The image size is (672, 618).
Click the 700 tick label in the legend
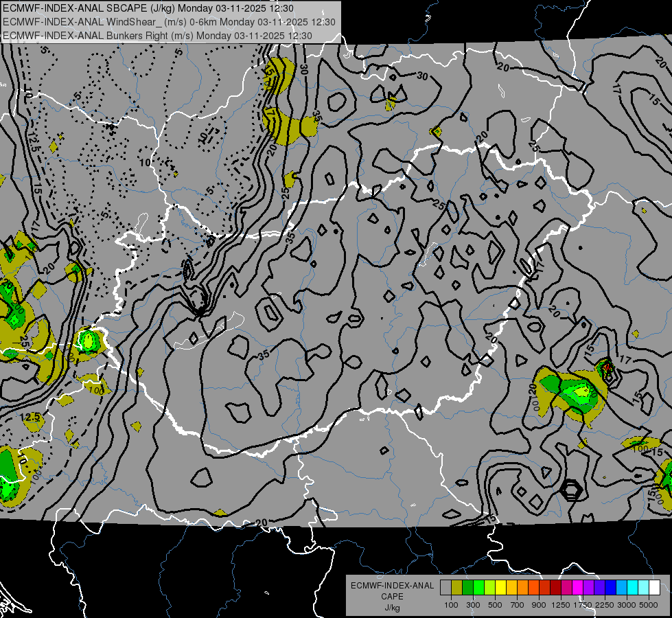pos(518,605)
